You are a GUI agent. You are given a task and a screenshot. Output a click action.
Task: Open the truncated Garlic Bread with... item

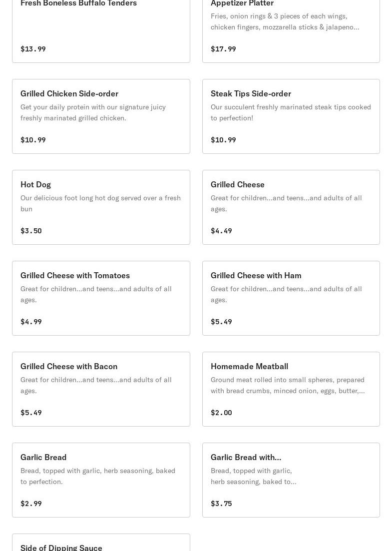(291, 480)
